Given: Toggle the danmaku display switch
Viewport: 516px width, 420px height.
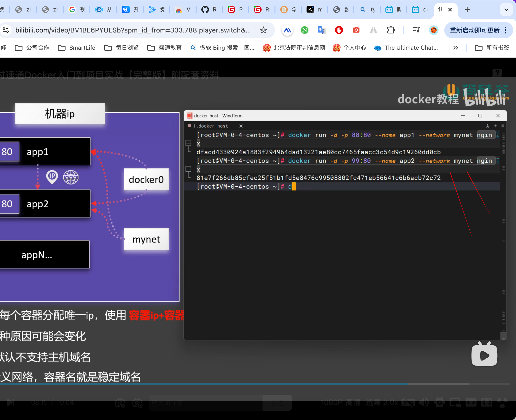Looking at the screenshot, I should tap(120, 403).
